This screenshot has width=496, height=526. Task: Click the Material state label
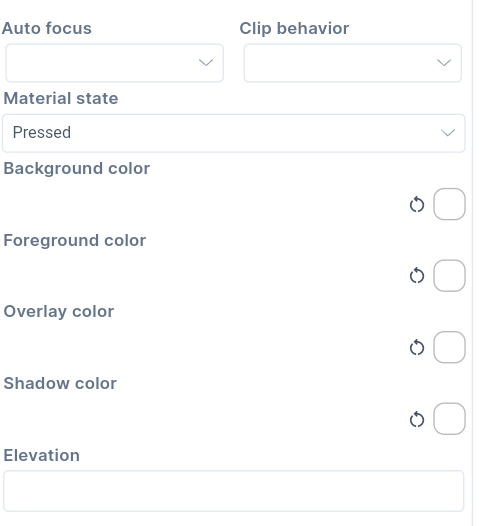tap(61, 99)
